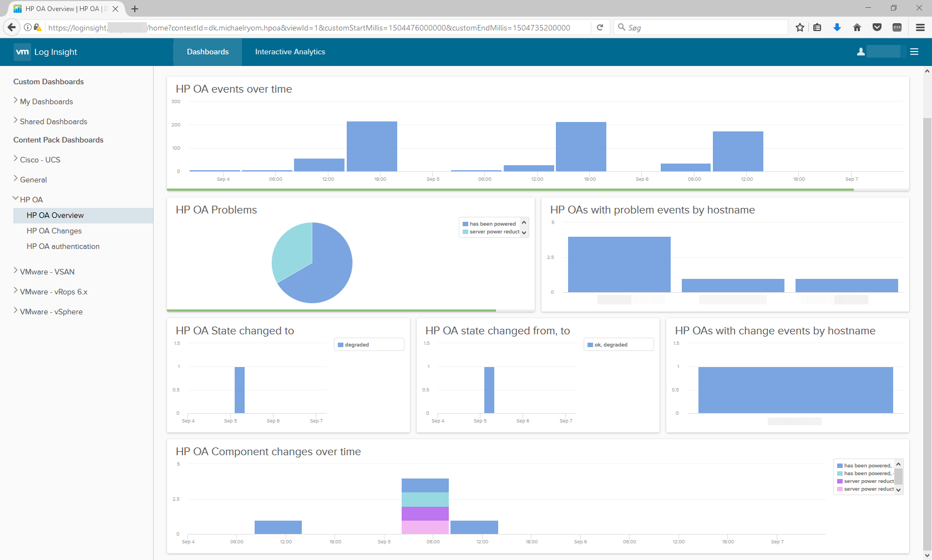This screenshot has height=560, width=932.
Task: Switch to the Interactive Analytics tab
Action: pyautogui.click(x=290, y=52)
